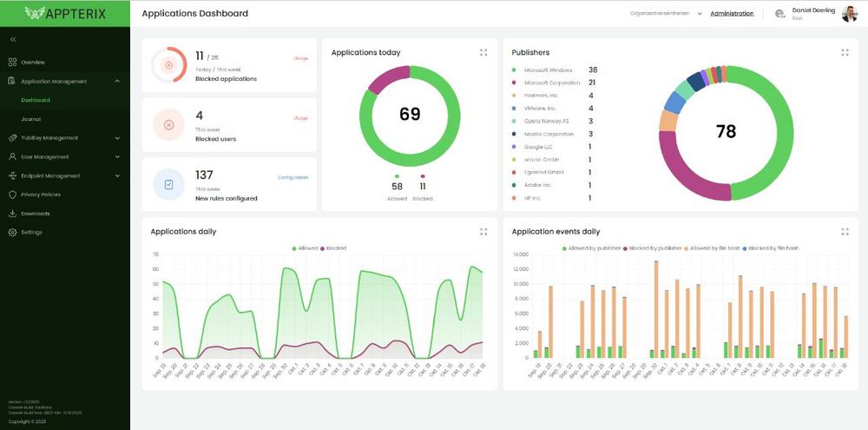
Task: Click the language globe icon in header
Action: point(779,14)
